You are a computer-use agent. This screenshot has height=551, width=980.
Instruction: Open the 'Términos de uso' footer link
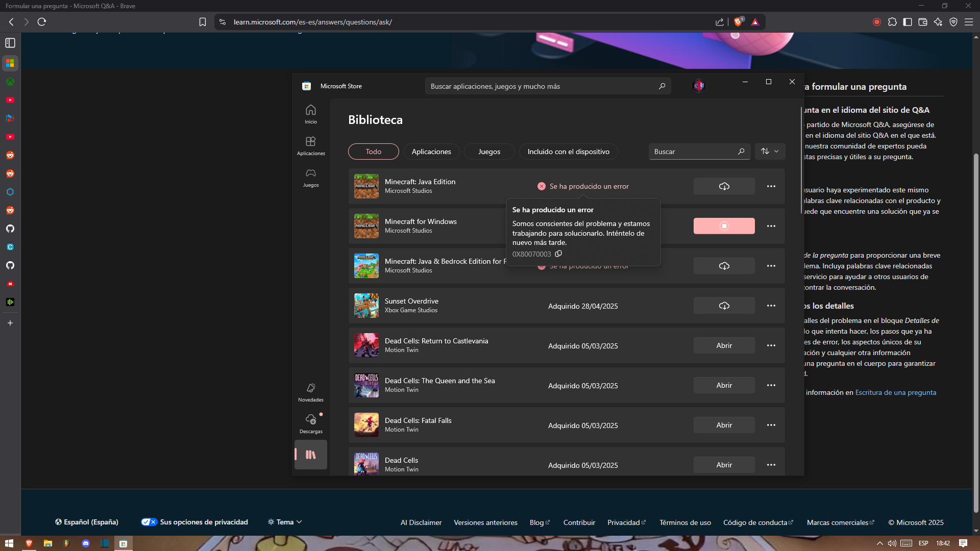685,522
